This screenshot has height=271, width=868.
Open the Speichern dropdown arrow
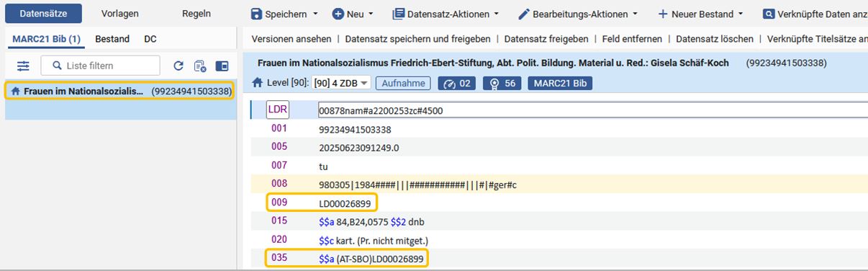click(x=315, y=14)
